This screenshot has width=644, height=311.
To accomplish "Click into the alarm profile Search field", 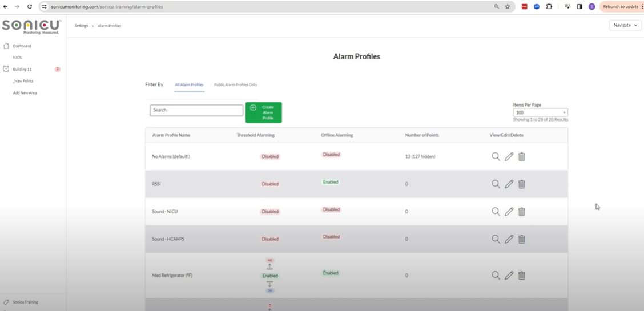I will (196, 110).
